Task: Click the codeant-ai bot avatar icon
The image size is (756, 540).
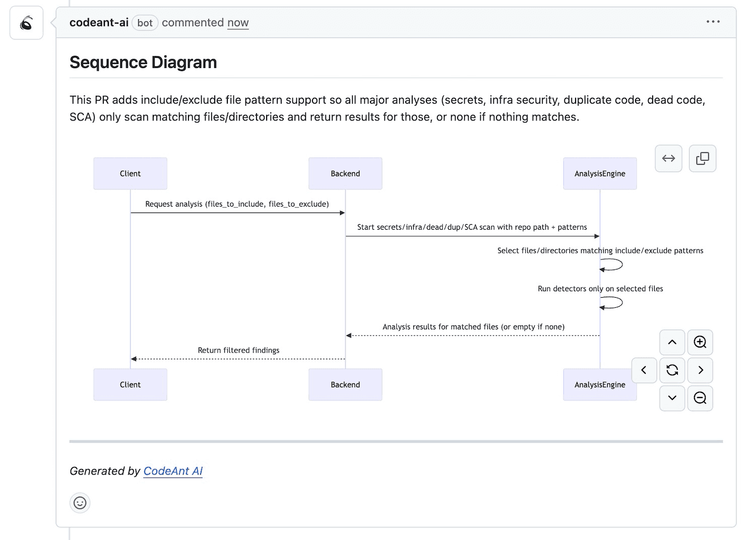Action: (26, 23)
